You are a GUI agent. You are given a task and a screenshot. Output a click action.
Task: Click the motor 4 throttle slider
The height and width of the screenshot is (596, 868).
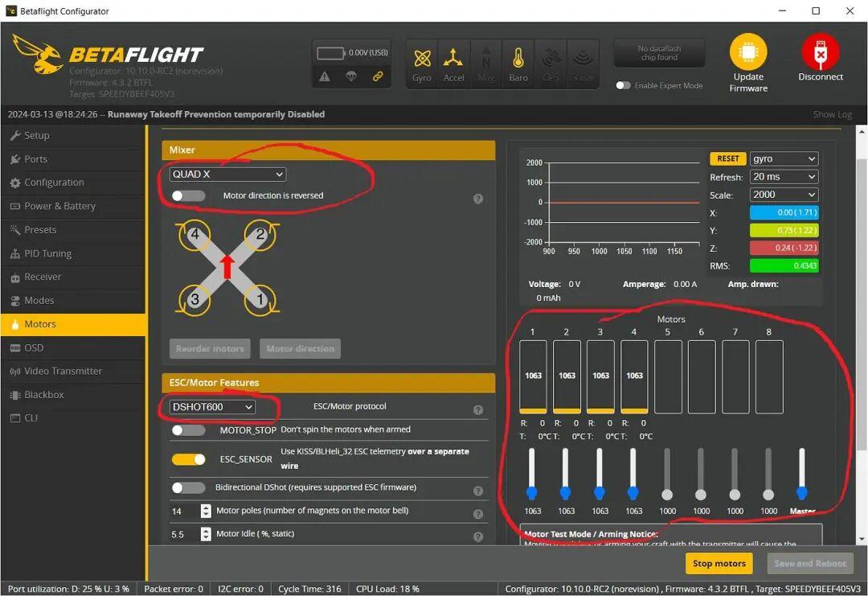633,473
